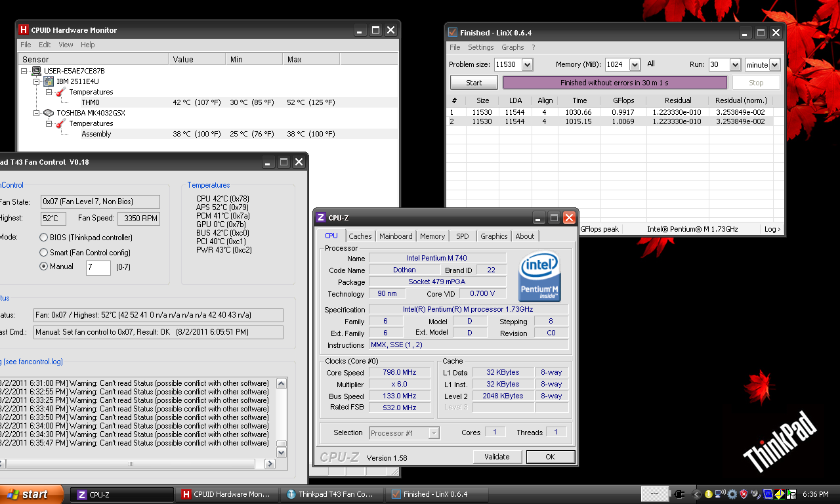Open the Run count dropdown in LinX

tap(735, 64)
